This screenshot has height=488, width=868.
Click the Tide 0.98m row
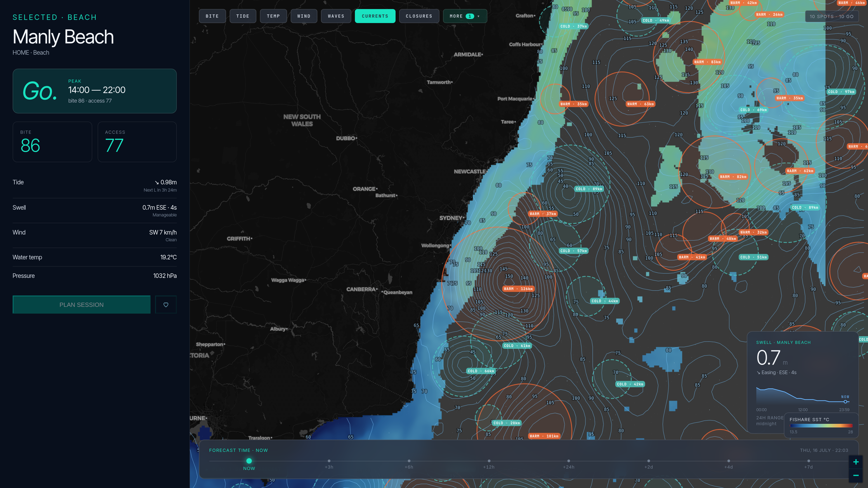point(95,185)
